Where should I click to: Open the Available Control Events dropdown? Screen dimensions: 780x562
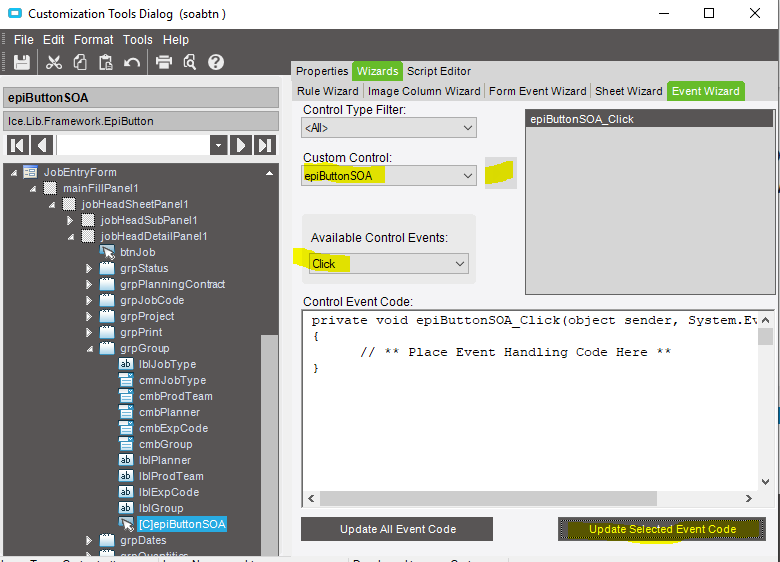[x=389, y=264]
